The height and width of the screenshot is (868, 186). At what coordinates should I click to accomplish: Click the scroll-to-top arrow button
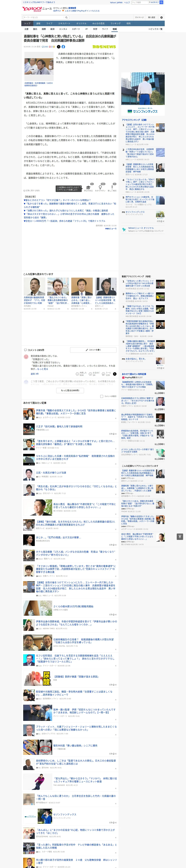[180, 536]
